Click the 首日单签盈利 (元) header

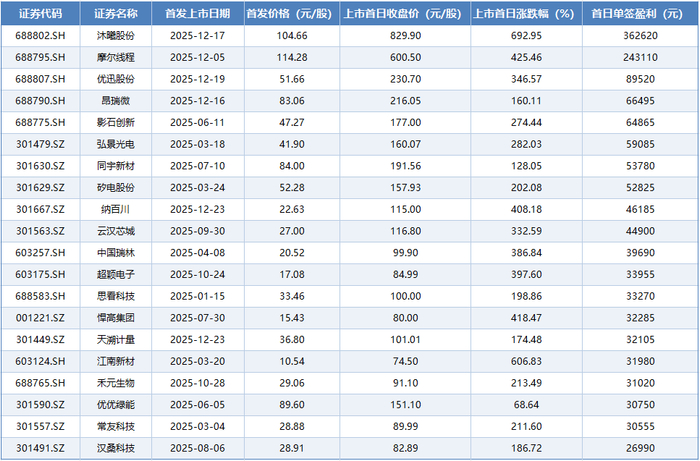coord(640,14)
